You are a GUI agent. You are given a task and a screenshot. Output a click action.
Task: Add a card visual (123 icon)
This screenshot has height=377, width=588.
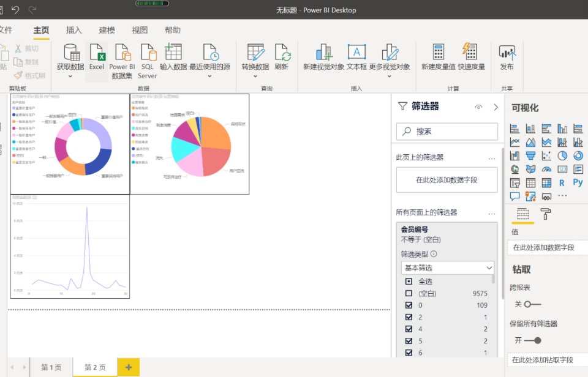pos(562,169)
